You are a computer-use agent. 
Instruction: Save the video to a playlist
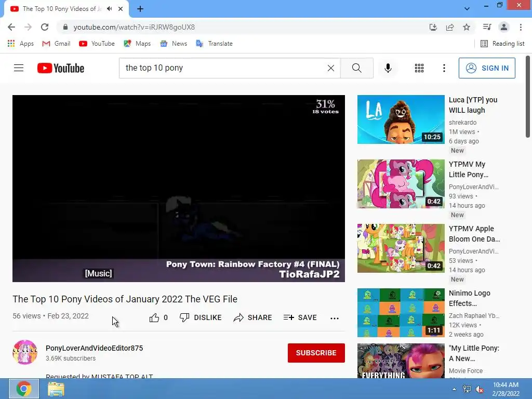[x=300, y=317]
